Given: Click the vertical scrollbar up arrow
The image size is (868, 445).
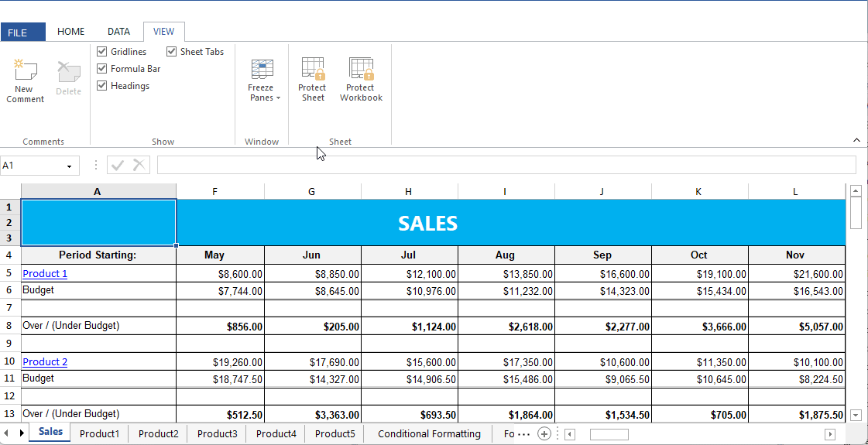Looking at the screenshot, I should (856, 191).
